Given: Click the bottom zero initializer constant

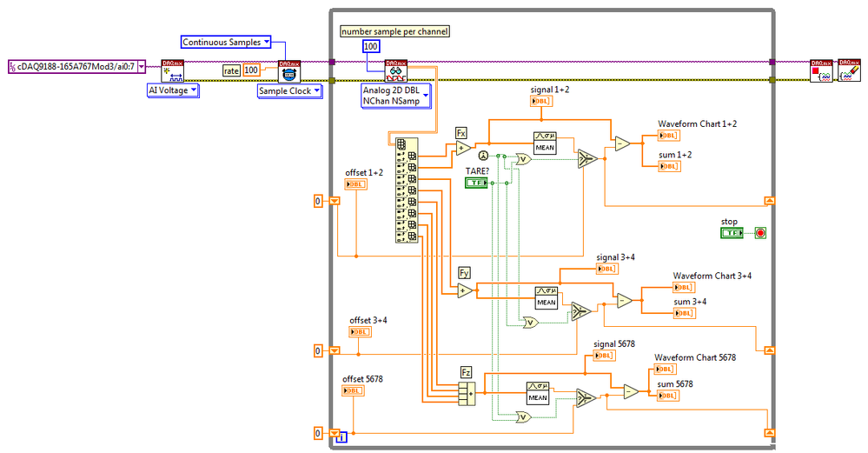Looking at the screenshot, I should (318, 433).
